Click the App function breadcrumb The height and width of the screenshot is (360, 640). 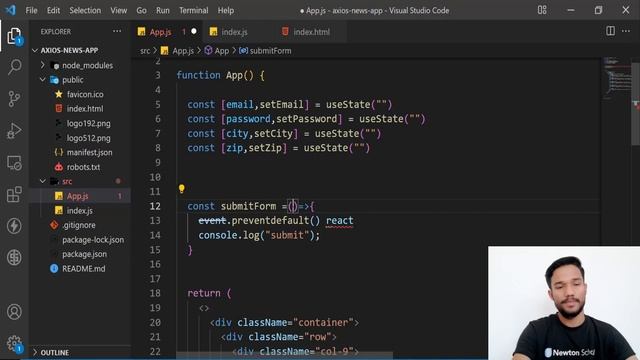(222, 51)
